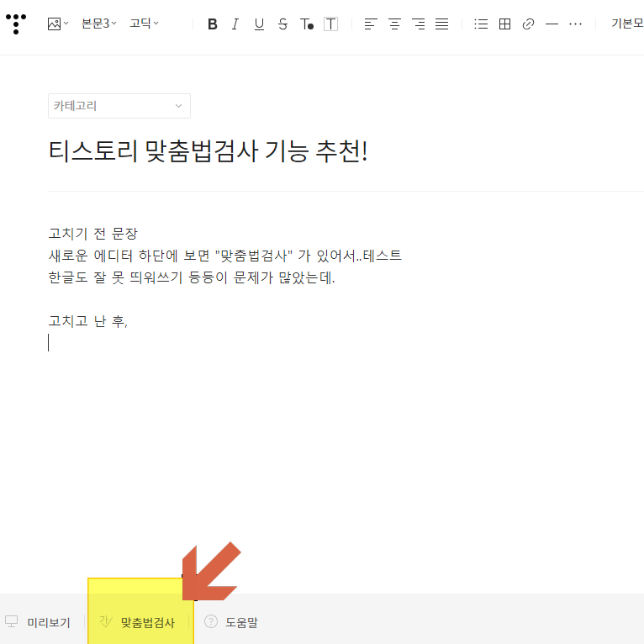This screenshot has width=644, height=644.
Task: Open the 기본모드 editor mode menu
Action: pyautogui.click(x=627, y=24)
